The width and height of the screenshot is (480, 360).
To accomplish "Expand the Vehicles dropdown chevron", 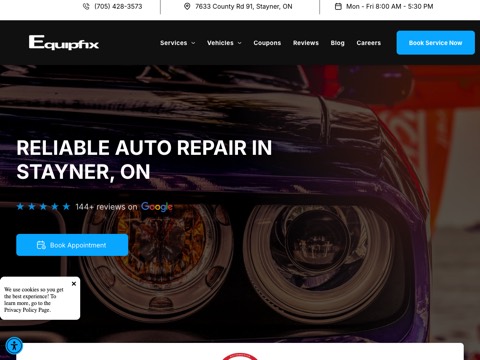I will (x=239, y=43).
